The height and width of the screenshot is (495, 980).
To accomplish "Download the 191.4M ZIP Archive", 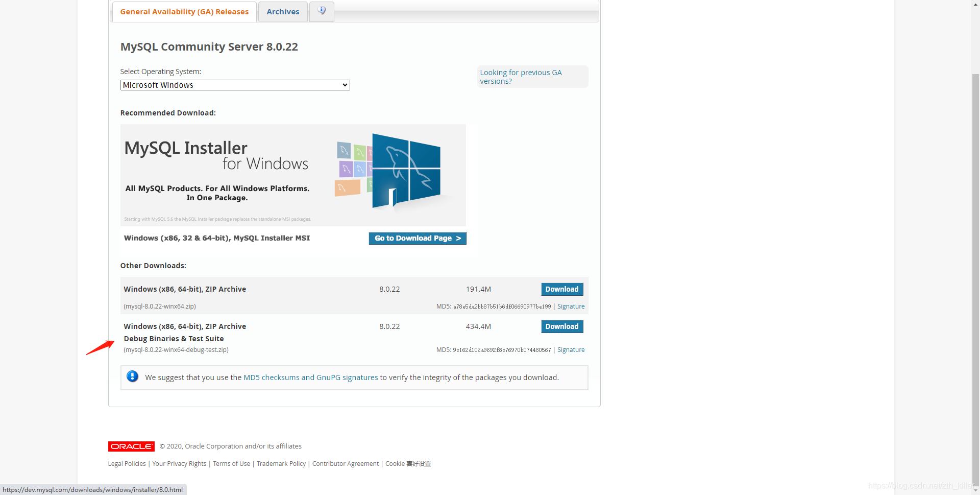I will point(562,289).
